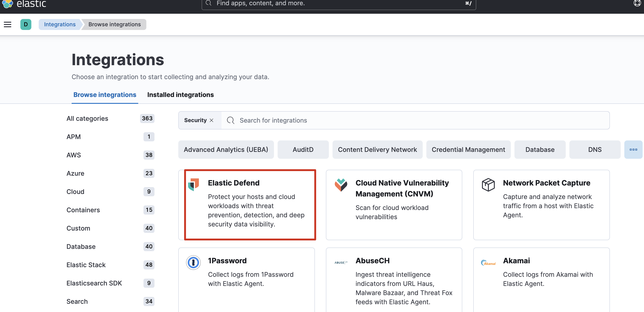This screenshot has width=644, height=312.
Task: Click the 363 count badge
Action: point(147,118)
